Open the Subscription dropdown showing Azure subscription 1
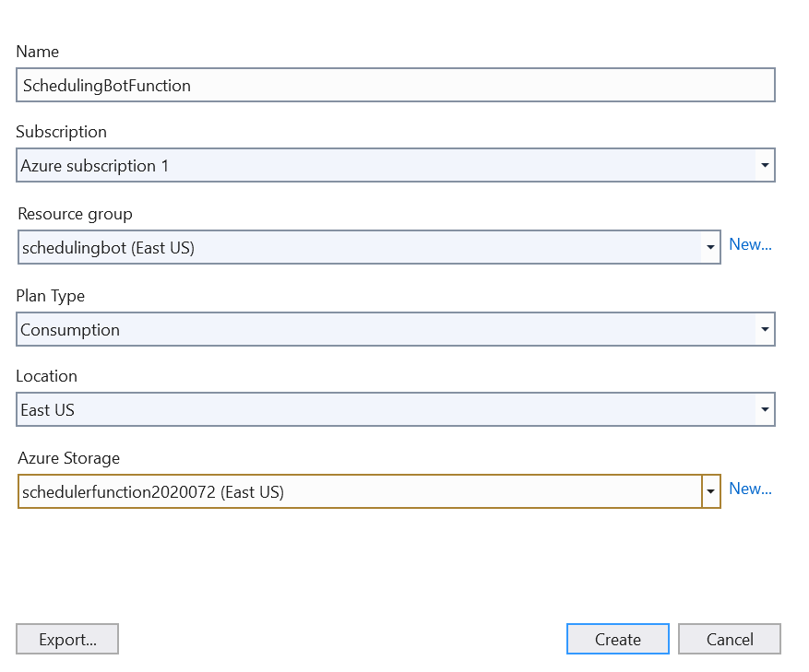Image resolution: width=809 pixels, height=672 pixels. point(395,166)
